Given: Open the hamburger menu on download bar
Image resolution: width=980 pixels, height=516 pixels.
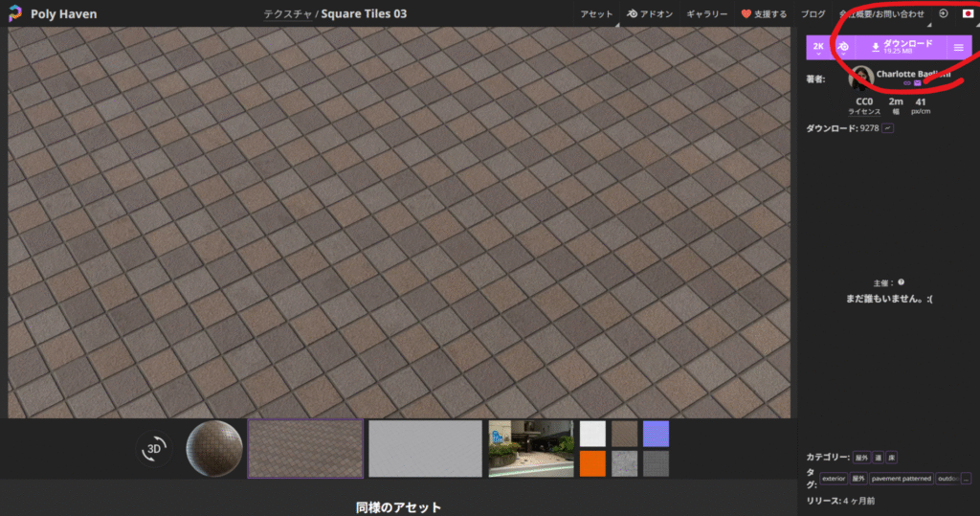Looking at the screenshot, I should [959, 48].
